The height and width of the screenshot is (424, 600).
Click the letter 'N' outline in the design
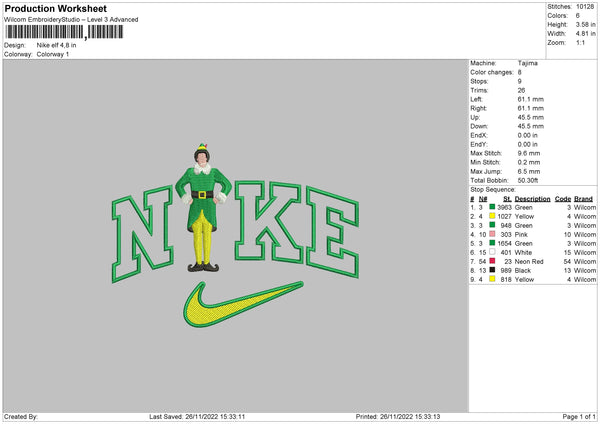[x=143, y=233]
